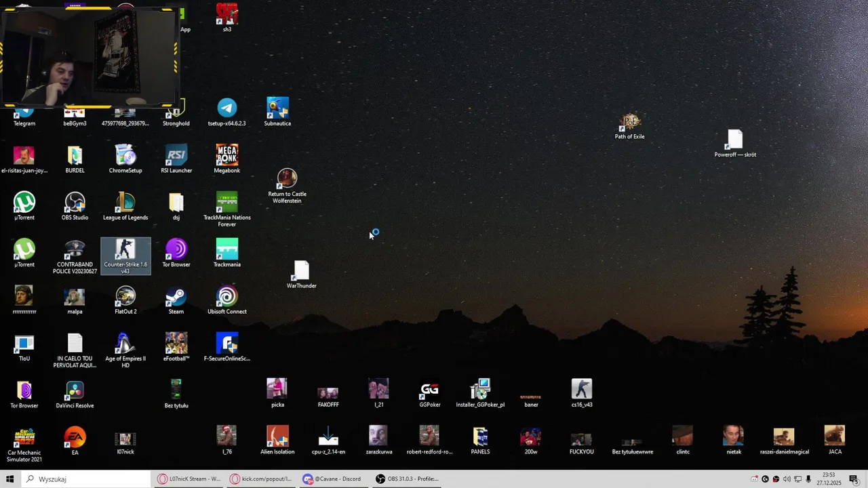Open the el-risitas-juan-joy image file
The image size is (868, 488).
click(x=24, y=159)
